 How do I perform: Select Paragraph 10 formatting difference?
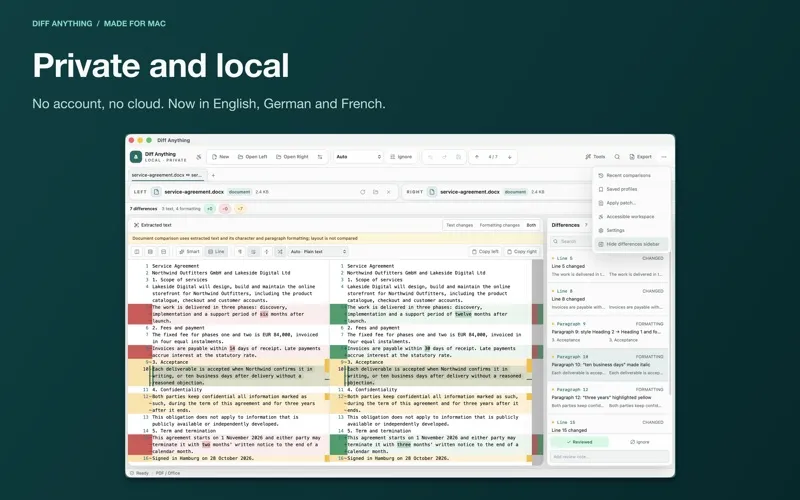(x=607, y=364)
